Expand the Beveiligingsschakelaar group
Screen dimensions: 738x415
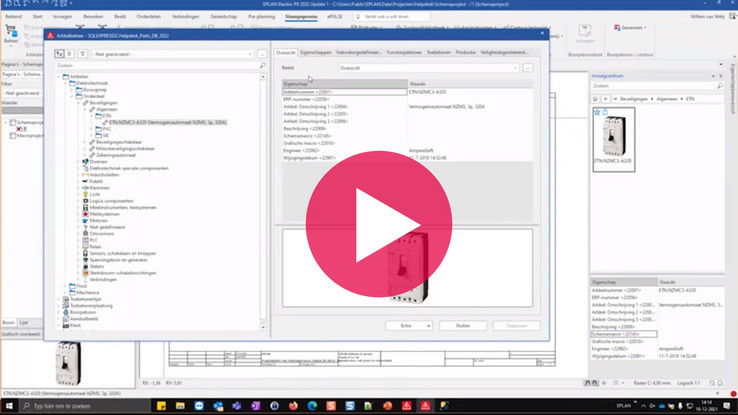(86, 142)
